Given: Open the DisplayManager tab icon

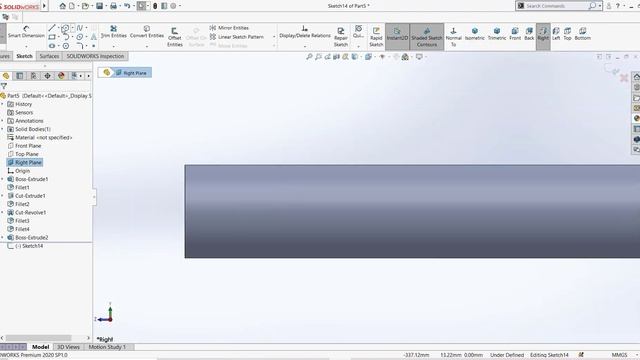Looking at the screenshot, I should coord(61,76).
